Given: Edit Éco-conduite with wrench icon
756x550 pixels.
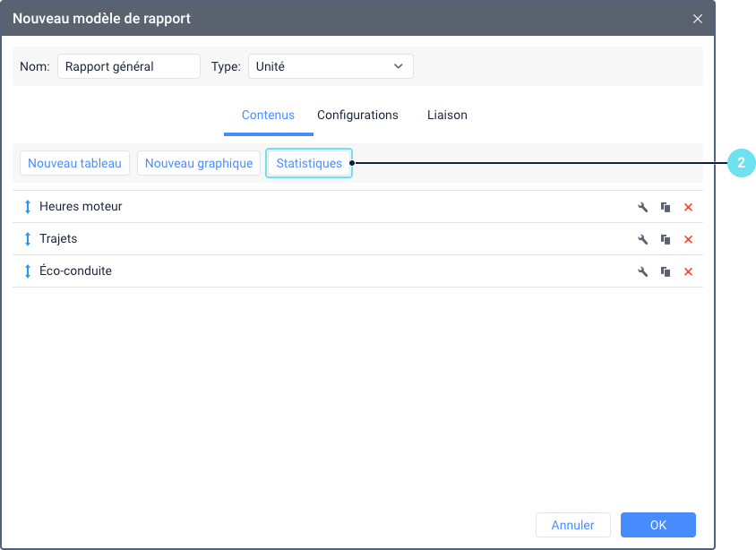Looking at the screenshot, I should tap(642, 271).
